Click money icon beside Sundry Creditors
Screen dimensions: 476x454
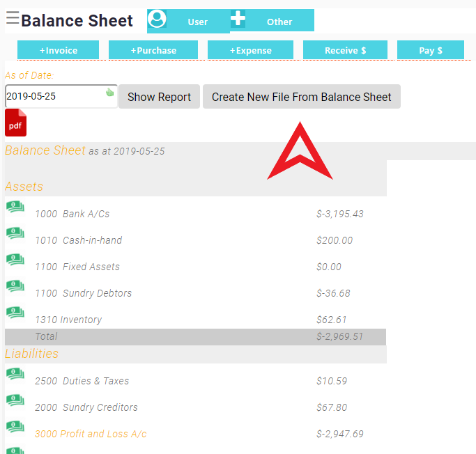tap(15, 400)
